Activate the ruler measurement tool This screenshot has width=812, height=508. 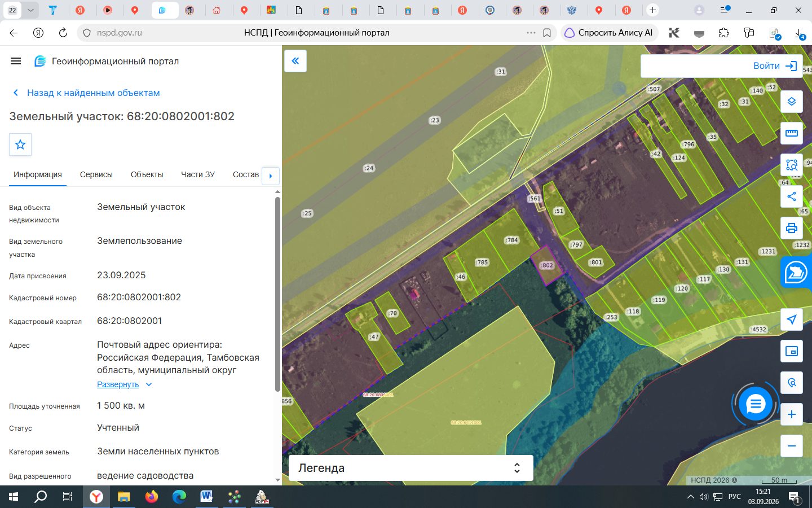(x=792, y=133)
